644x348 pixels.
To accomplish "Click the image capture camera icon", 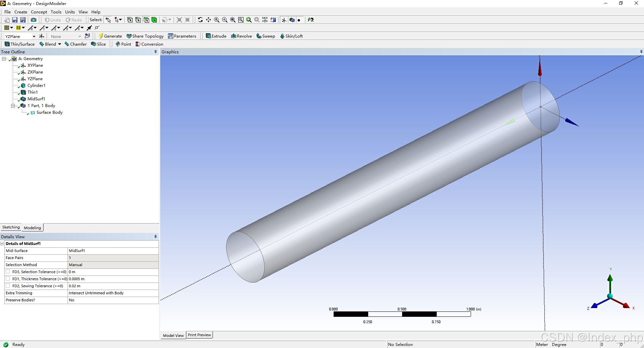I will 34,20.
